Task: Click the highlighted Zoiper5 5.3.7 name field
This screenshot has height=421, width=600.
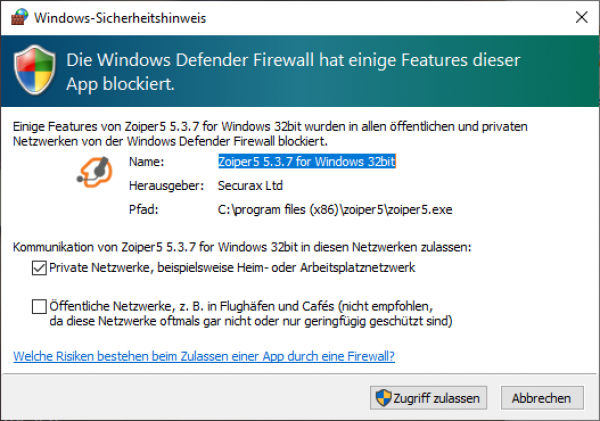Action: click(307, 162)
